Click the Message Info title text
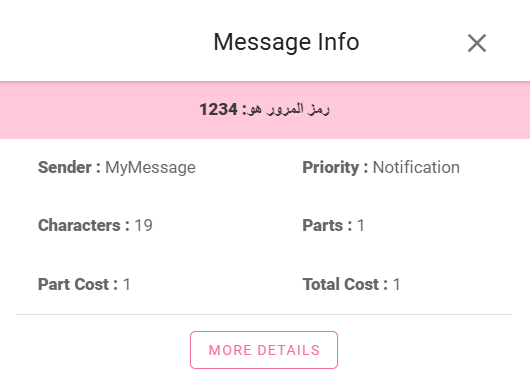The height and width of the screenshot is (383, 530). 286,42
